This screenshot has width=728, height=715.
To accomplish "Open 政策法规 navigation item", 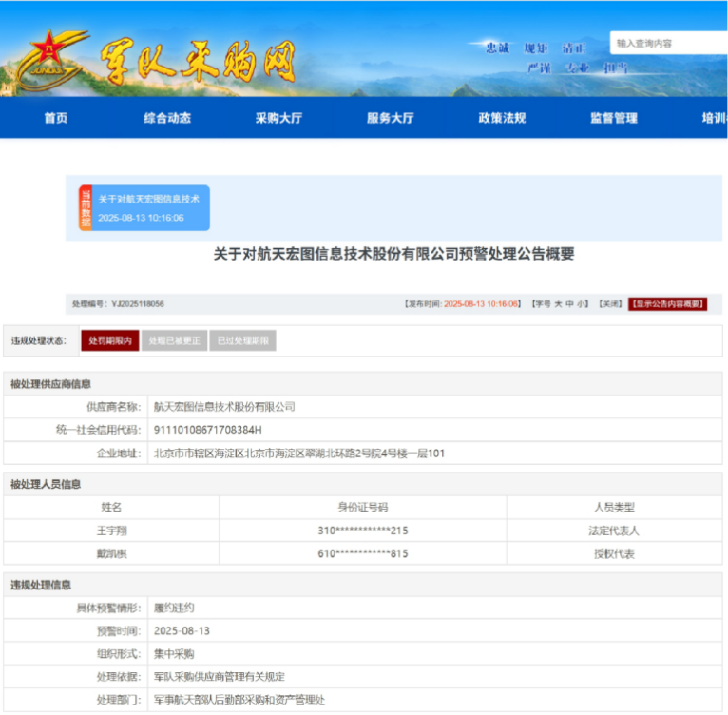I will click(502, 118).
